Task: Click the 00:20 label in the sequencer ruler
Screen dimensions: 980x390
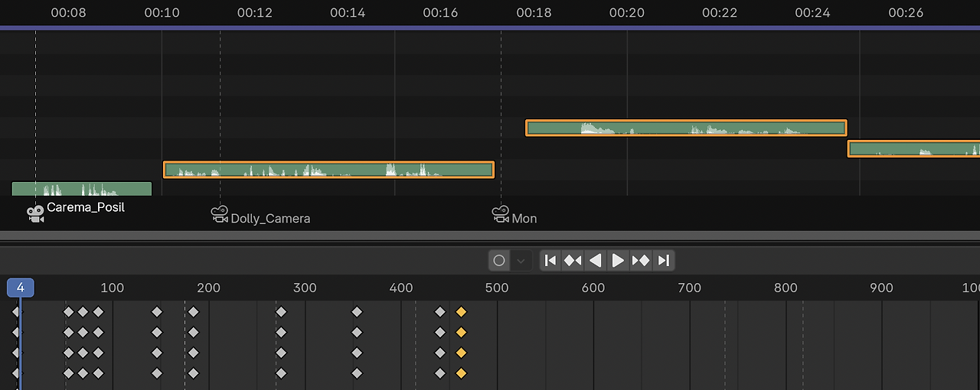Action: point(626,13)
